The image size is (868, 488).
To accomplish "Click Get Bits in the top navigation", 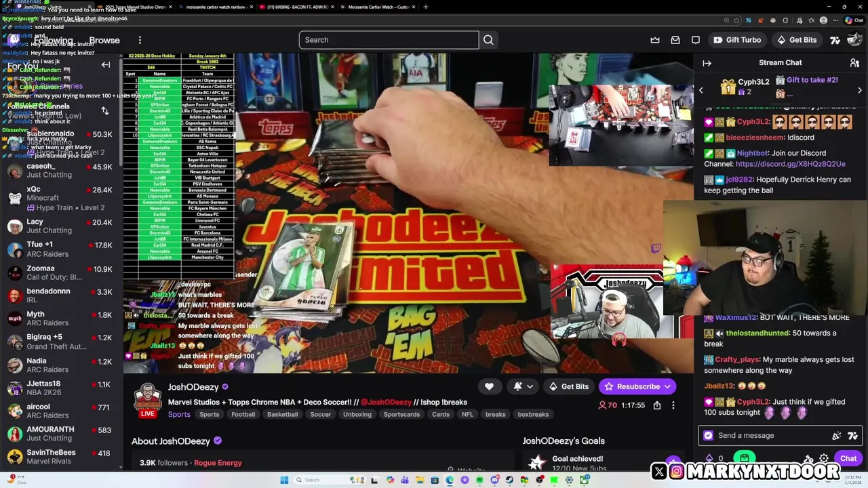I will click(x=797, y=40).
